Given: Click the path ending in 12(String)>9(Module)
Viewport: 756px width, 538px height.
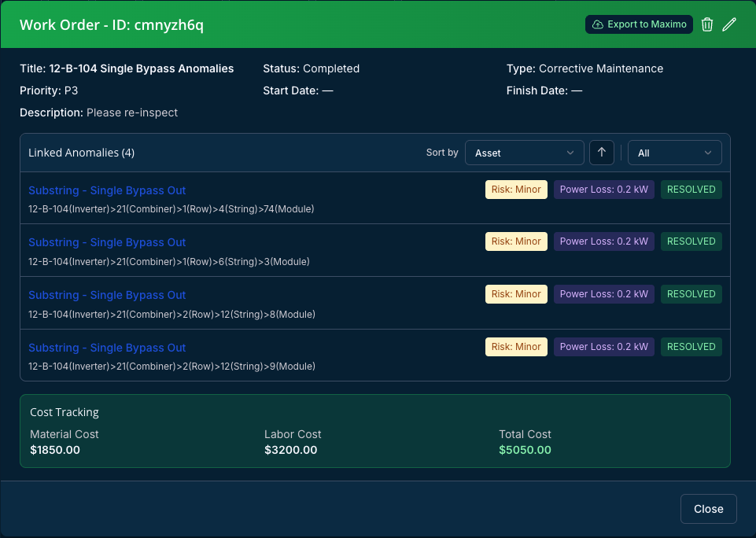Looking at the screenshot, I should 171,367.
